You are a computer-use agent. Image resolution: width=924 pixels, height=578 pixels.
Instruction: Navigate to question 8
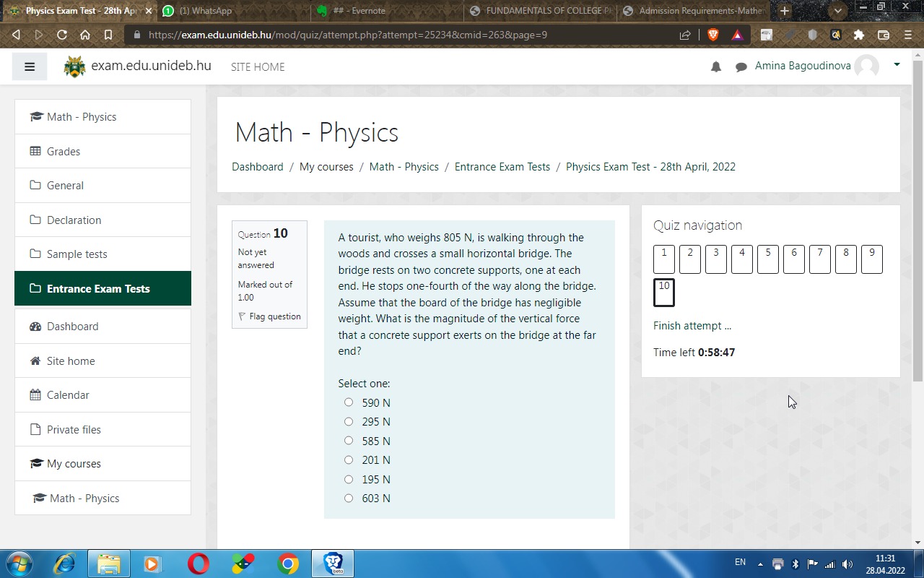tap(846, 259)
